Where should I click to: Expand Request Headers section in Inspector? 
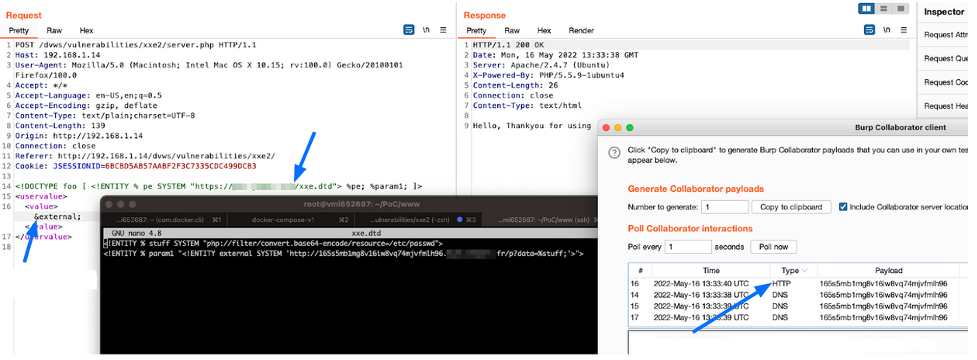click(946, 106)
